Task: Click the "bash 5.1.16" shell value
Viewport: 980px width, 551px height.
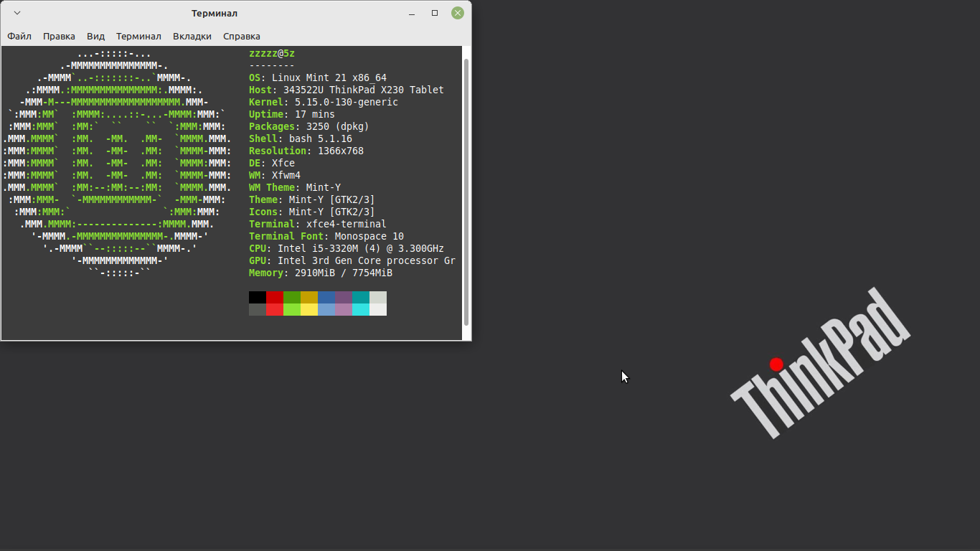Action: click(321, 139)
